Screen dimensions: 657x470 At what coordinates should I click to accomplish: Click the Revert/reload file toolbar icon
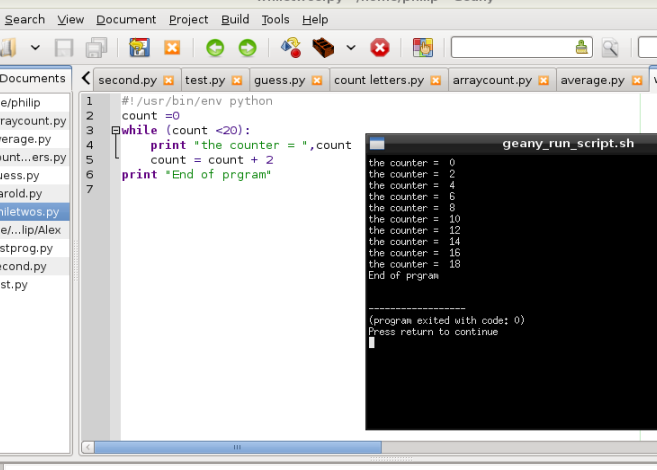tap(140, 47)
